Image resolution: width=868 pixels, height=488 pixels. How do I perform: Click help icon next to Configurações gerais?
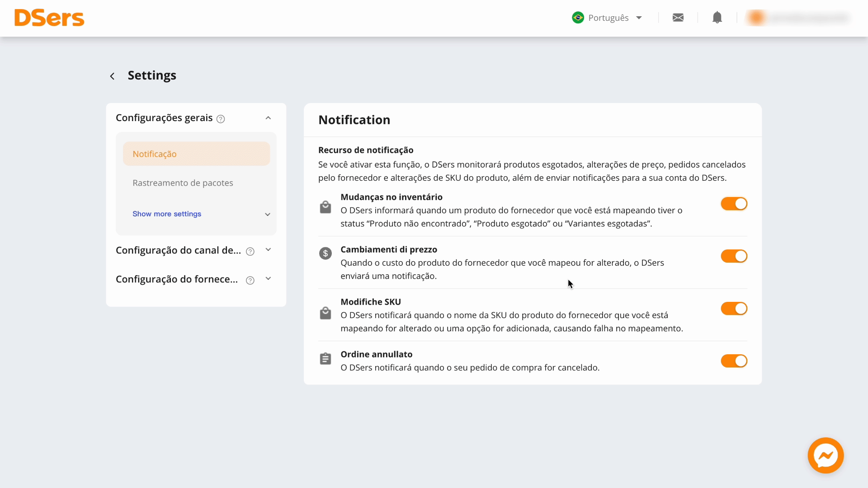[x=221, y=119]
